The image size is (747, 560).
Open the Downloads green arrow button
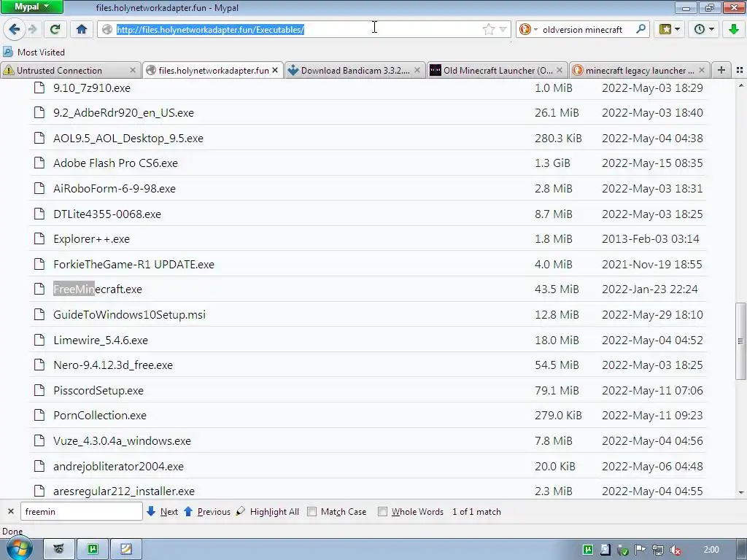click(x=734, y=29)
